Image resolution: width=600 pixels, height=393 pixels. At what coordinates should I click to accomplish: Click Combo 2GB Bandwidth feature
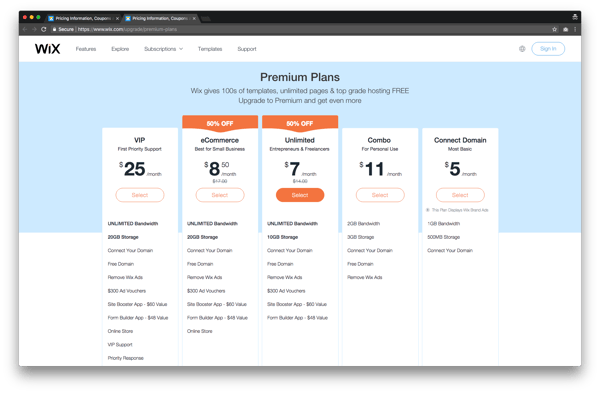point(364,223)
